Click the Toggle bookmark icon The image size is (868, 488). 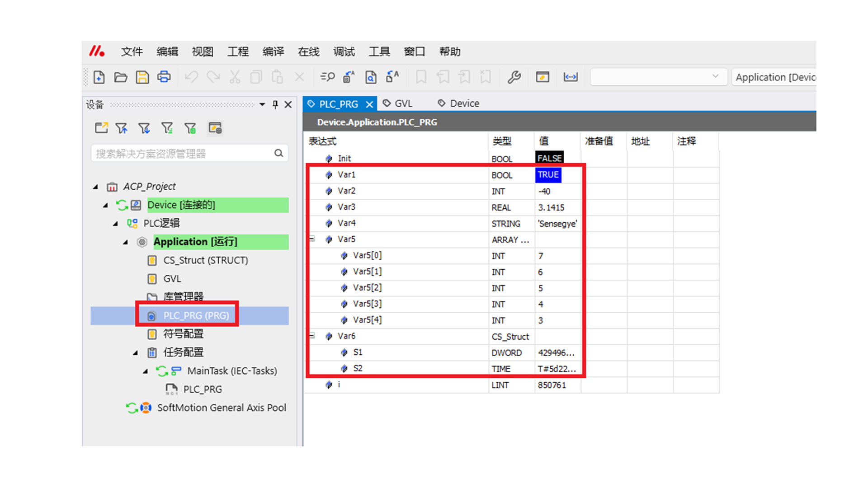coord(421,77)
